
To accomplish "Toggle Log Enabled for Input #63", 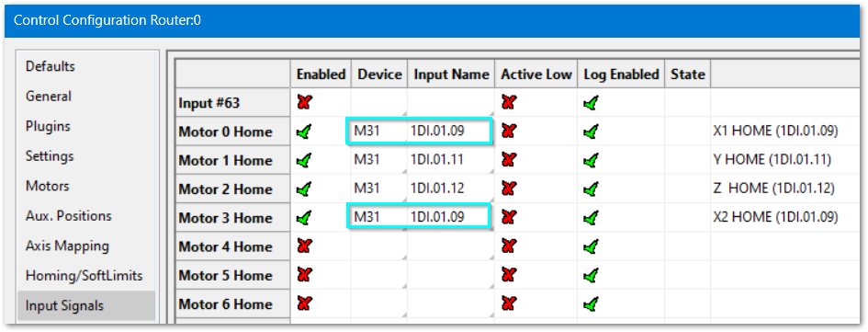I will point(591,102).
